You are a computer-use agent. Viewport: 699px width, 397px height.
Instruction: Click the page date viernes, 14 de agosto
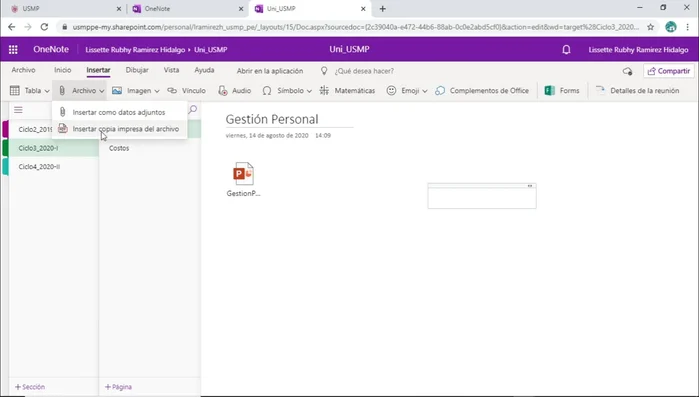[x=267, y=135]
